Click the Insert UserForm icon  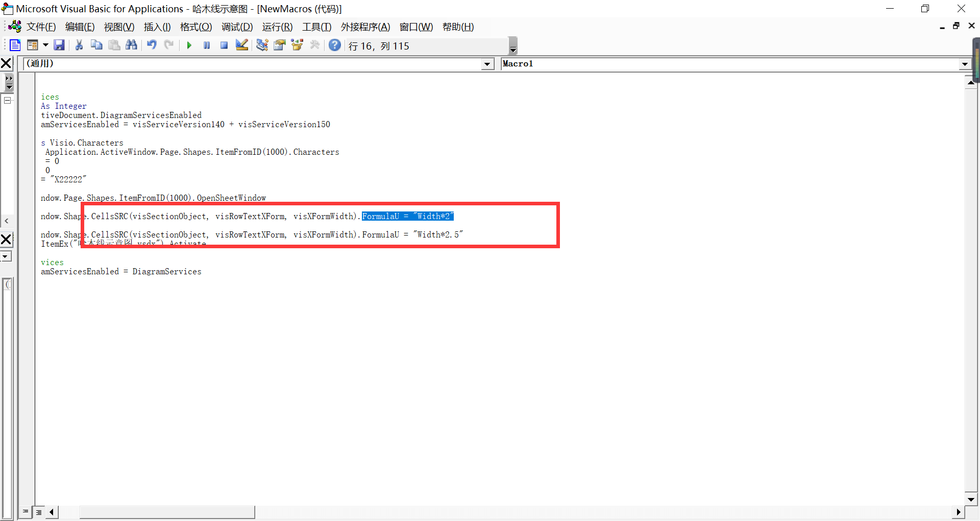(x=33, y=45)
